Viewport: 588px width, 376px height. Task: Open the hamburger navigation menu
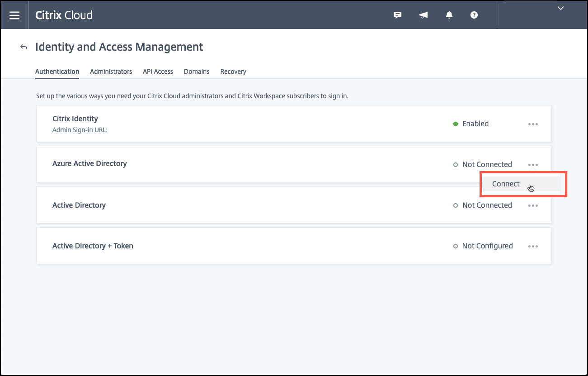coord(14,15)
